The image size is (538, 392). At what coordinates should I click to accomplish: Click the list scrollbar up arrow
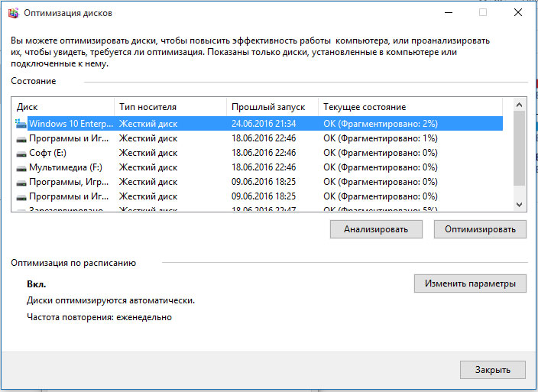(x=519, y=105)
